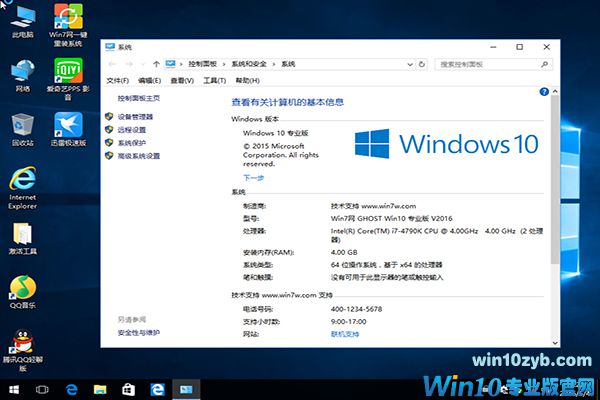Open 联机支持 website link

345,334
